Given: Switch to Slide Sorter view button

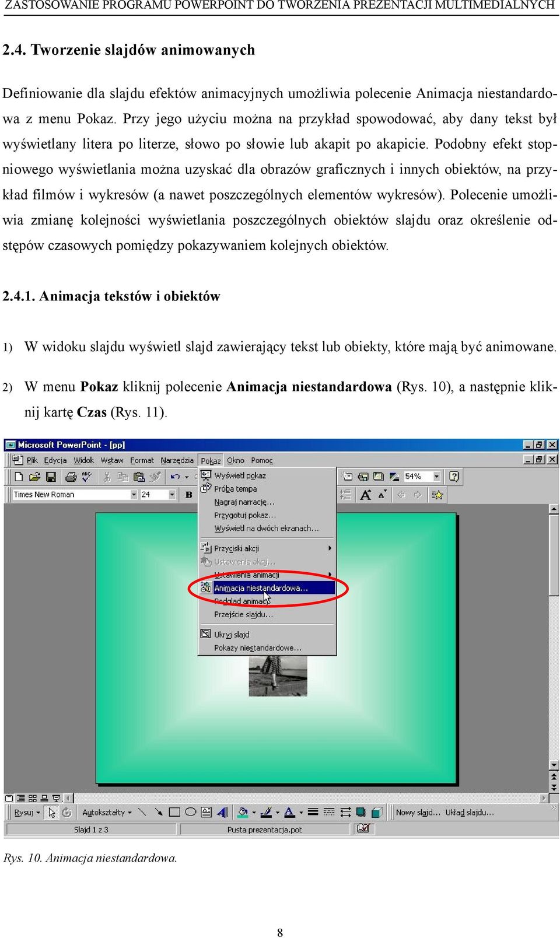Looking at the screenshot, I should point(32,798).
